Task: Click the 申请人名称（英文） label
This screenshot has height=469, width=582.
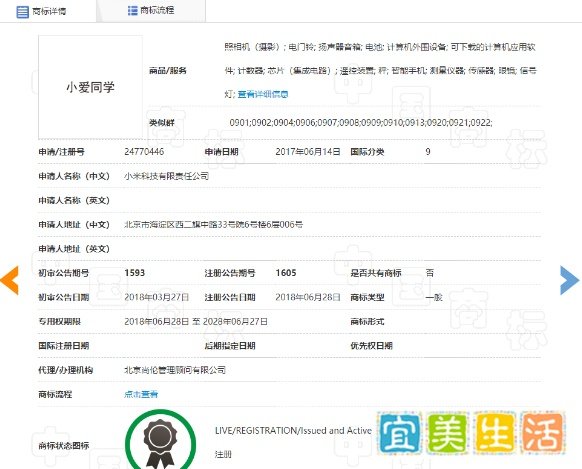Action: click(74, 200)
